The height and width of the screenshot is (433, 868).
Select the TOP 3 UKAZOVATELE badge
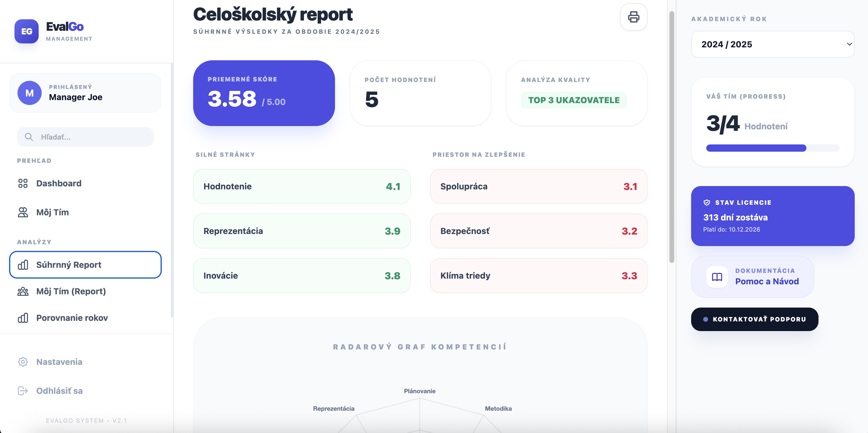point(573,100)
